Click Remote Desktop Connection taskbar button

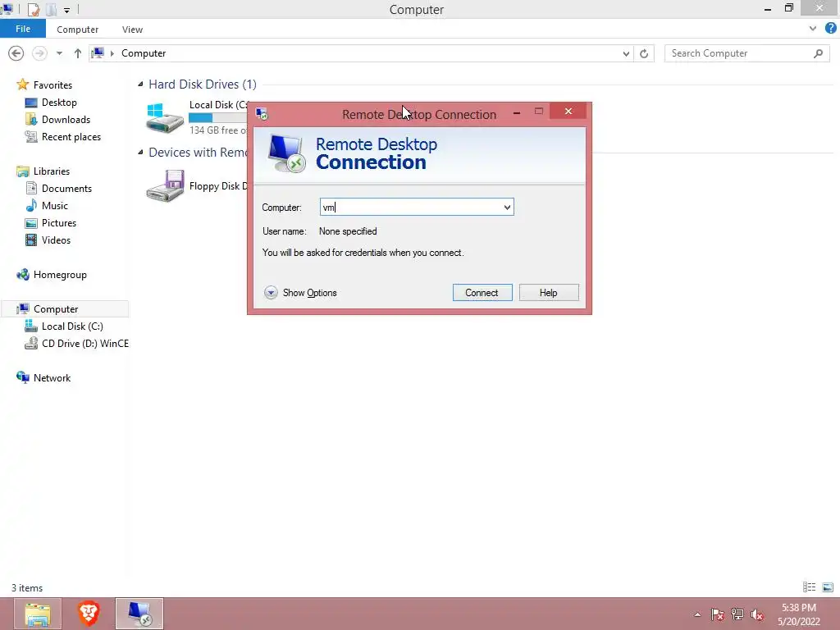139,614
